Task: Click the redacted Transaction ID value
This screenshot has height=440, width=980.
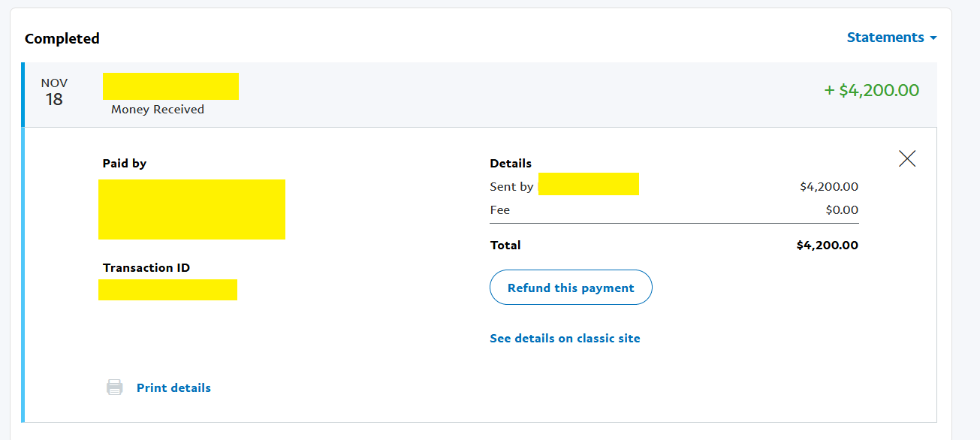Action: coord(167,290)
